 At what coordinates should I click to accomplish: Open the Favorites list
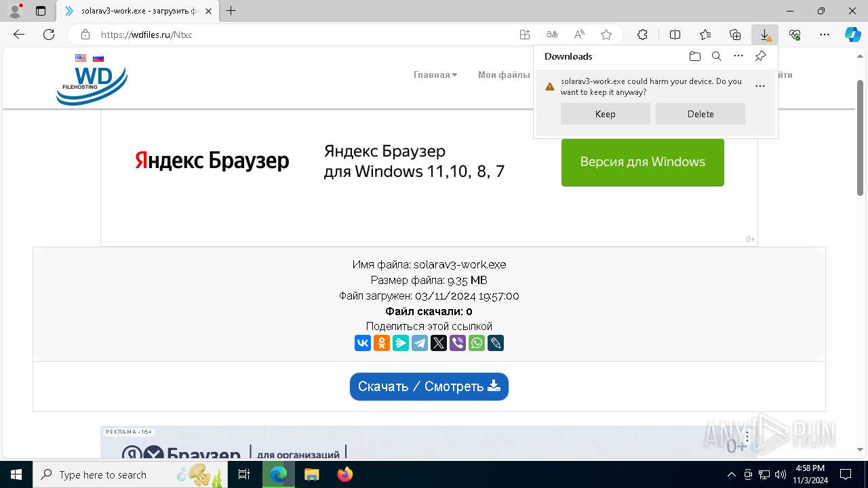(705, 35)
